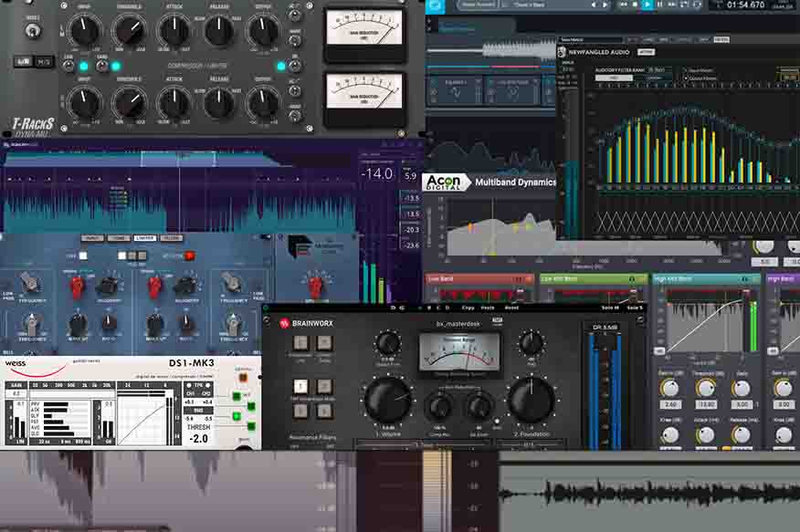Click the large Volume knob on bx_masterdesk
The width and height of the screenshot is (800, 532).
[x=388, y=401]
